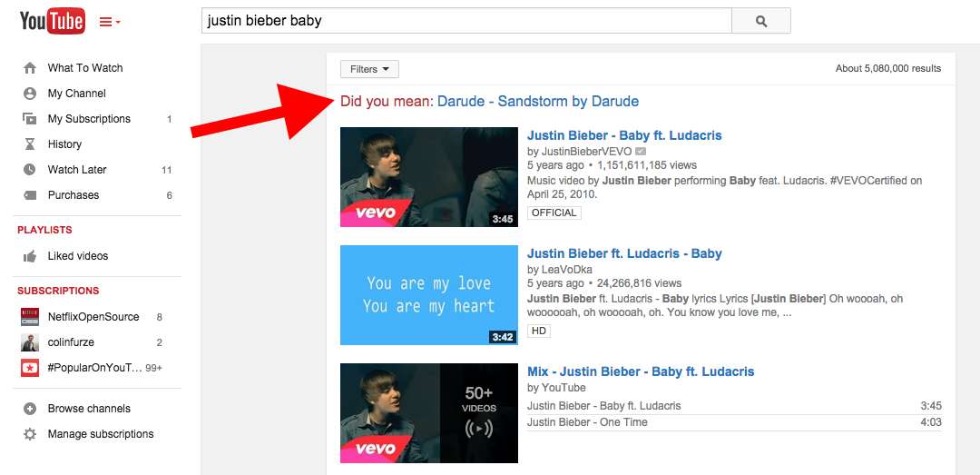Screen dimensions: 980x475
Task: Click the History hourglass icon
Action: point(29,143)
